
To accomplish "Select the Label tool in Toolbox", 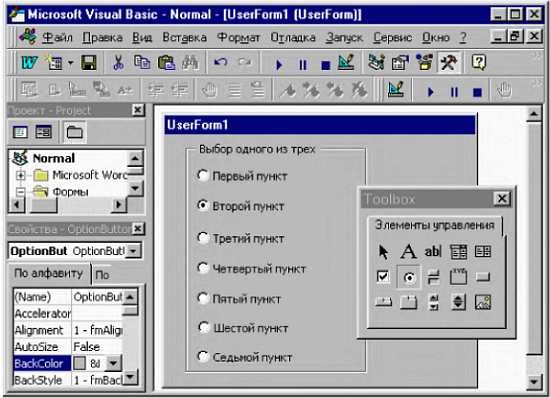I will (408, 251).
